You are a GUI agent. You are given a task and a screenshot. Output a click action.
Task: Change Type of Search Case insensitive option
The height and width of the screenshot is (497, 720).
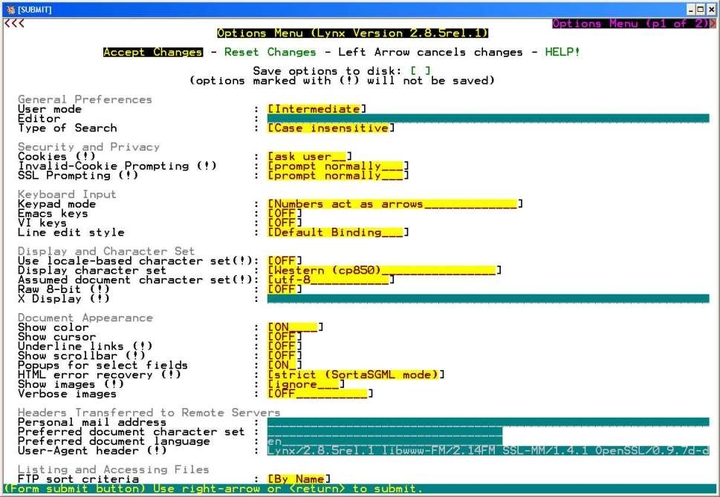[x=331, y=128]
